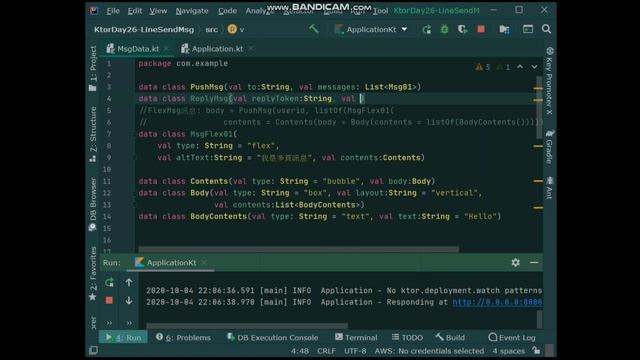Screen dimensions: 640x360
Task: Rerun ApplicationKt in the Run panel
Action: pyautogui.click(x=109, y=282)
